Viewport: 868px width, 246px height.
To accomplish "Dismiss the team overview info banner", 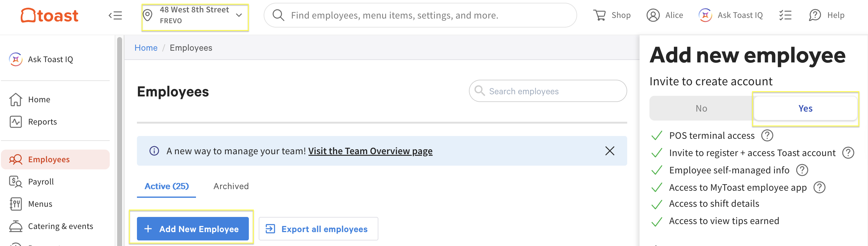I will [x=610, y=151].
